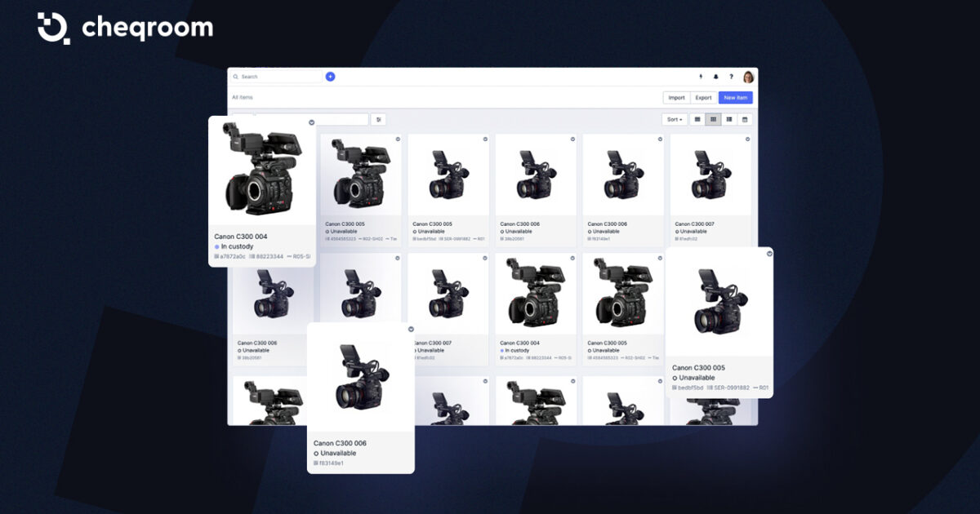Image resolution: width=980 pixels, height=514 pixels.
Task: Click the New item button
Action: [x=736, y=97]
